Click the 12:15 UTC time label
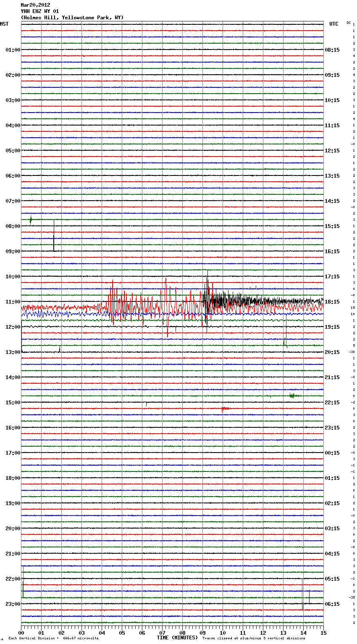 (x=332, y=151)
